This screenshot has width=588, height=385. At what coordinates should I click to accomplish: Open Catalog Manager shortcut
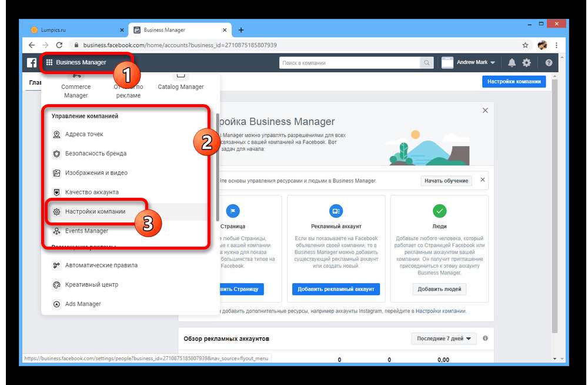tap(181, 87)
